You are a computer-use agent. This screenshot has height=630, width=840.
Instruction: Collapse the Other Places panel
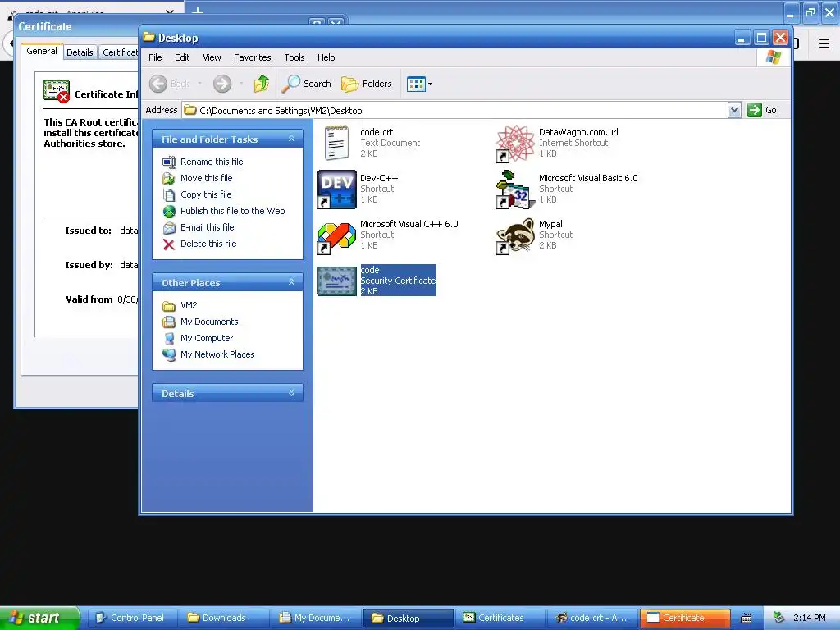291,282
